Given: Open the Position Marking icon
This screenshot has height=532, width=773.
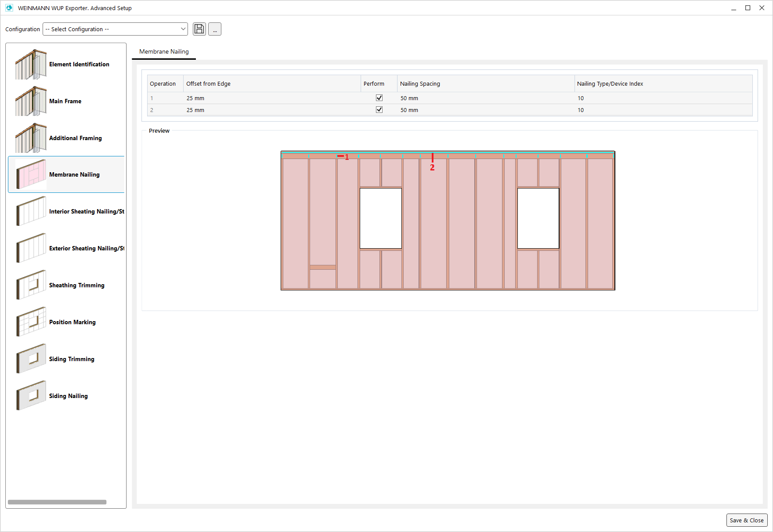Looking at the screenshot, I should (31, 322).
